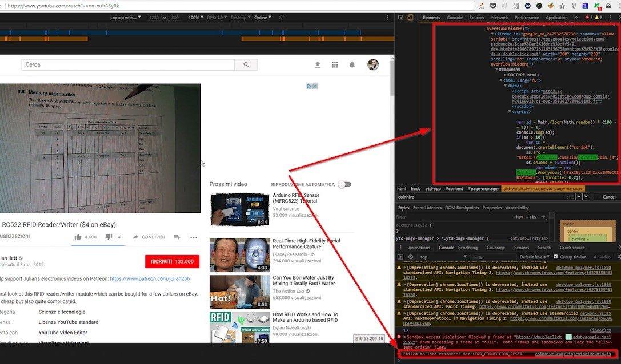Click the yellow warning count icon
Viewport: 621px width, 364px height.
coord(596,18)
